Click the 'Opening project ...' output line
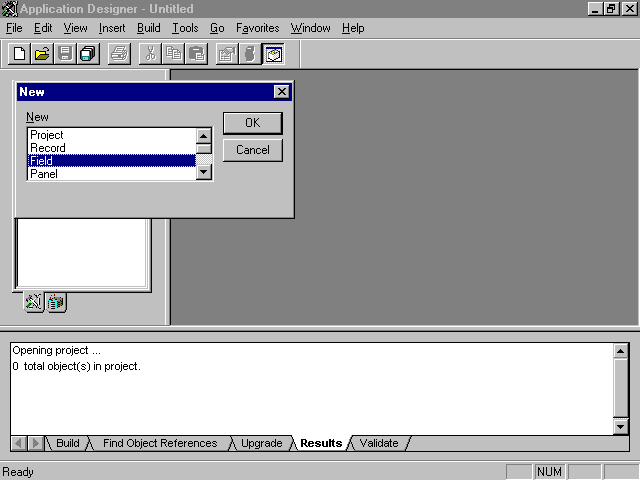640x480 pixels. (x=56, y=351)
